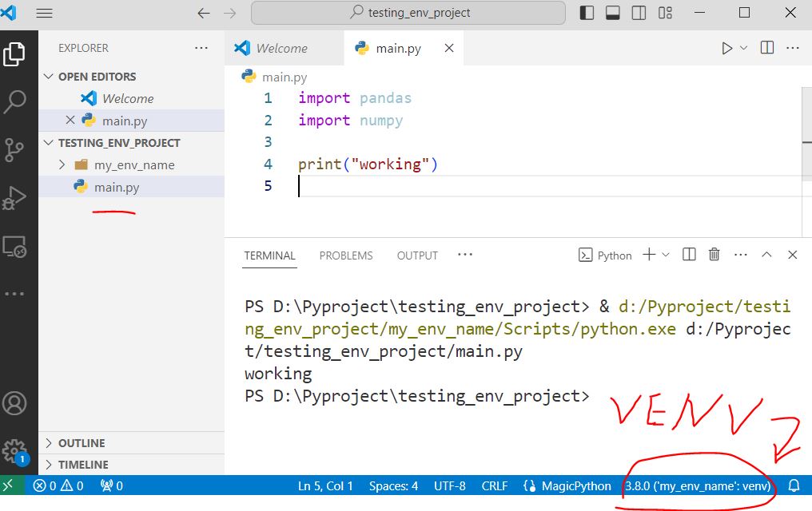This screenshot has width=812, height=511.
Task: Open the Source Control view
Action: tap(15, 149)
